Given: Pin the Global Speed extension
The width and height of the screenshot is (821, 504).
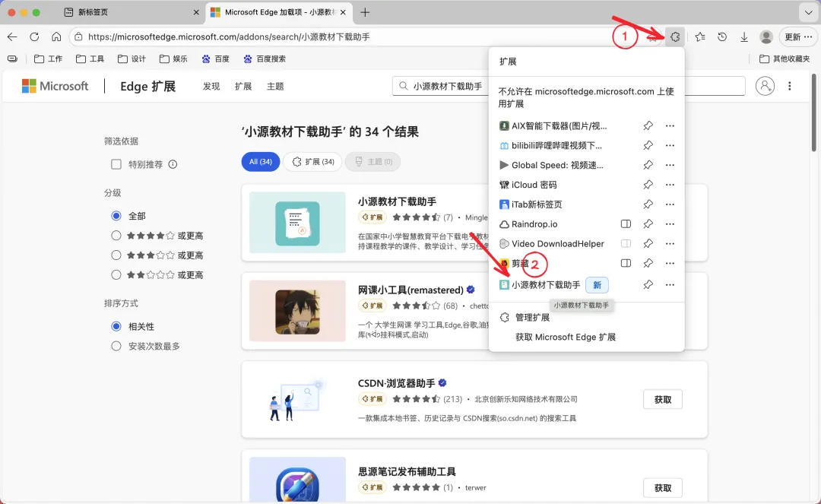Looking at the screenshot, I should click(648, 165).
